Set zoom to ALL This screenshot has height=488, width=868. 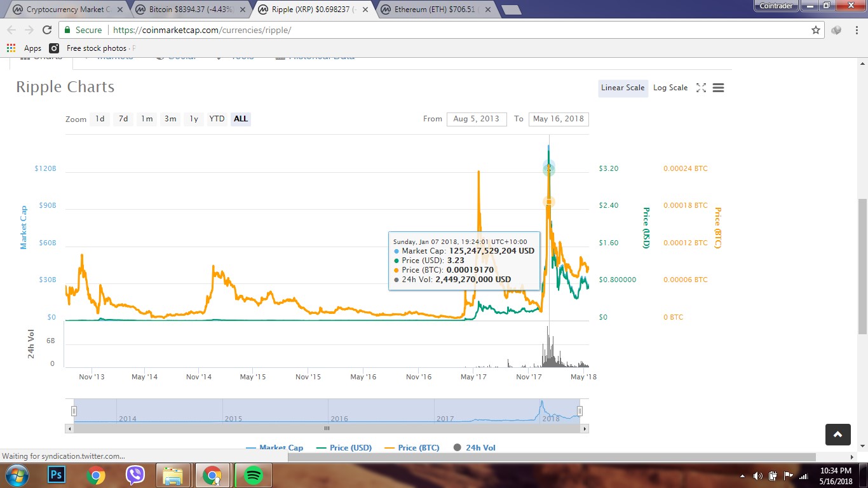(241, 119)
